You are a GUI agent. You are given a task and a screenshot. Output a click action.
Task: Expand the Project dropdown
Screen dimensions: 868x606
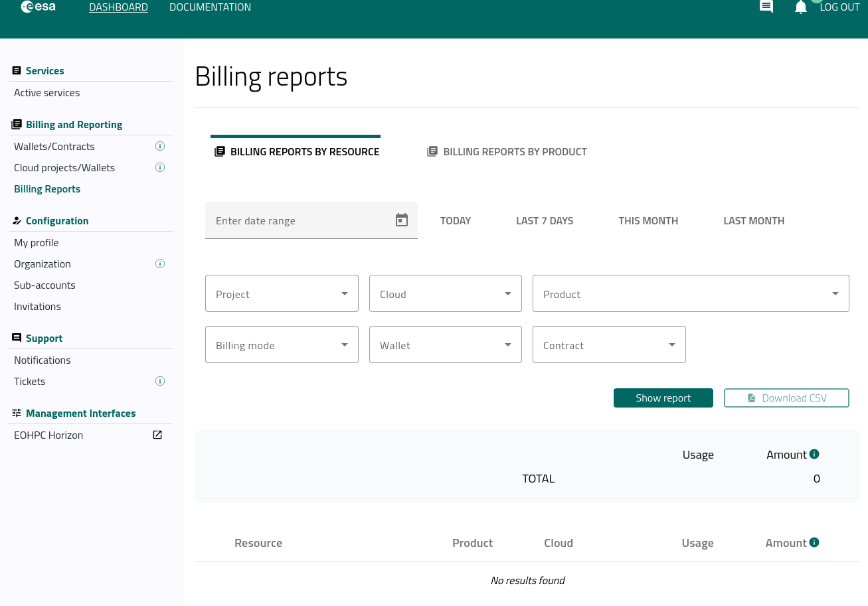point(282,293)
